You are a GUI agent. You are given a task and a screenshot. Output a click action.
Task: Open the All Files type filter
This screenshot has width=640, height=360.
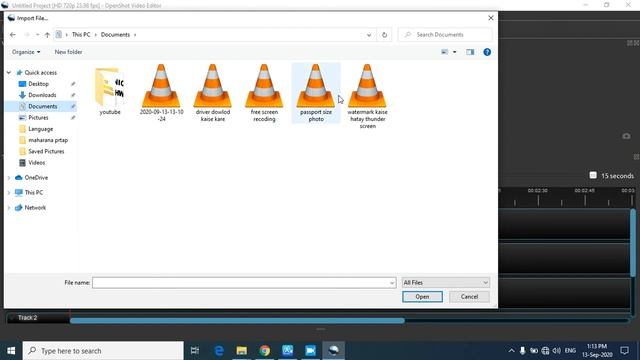point(445,282)
